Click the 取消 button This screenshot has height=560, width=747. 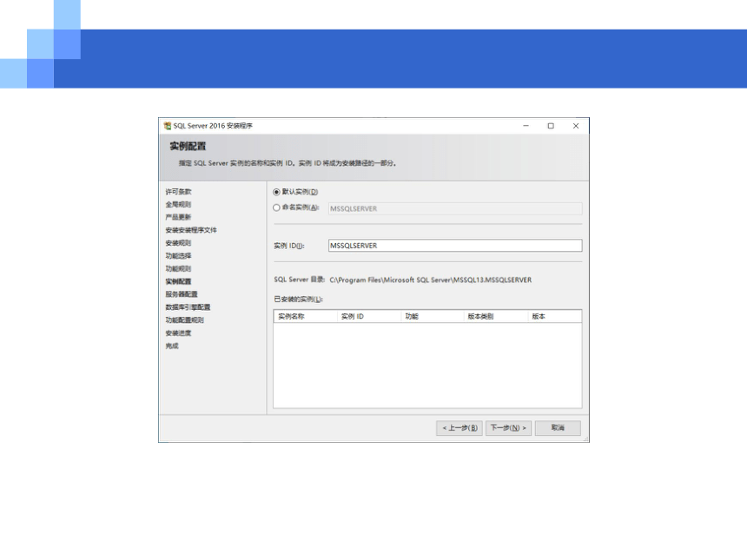558,428
